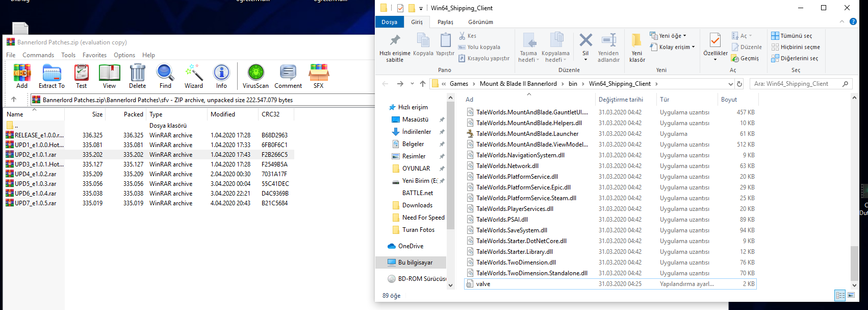Viewport: 868px width, 310px height.
Task: Switch to Görünüm ribbon tab
Action: pos(480,22)
